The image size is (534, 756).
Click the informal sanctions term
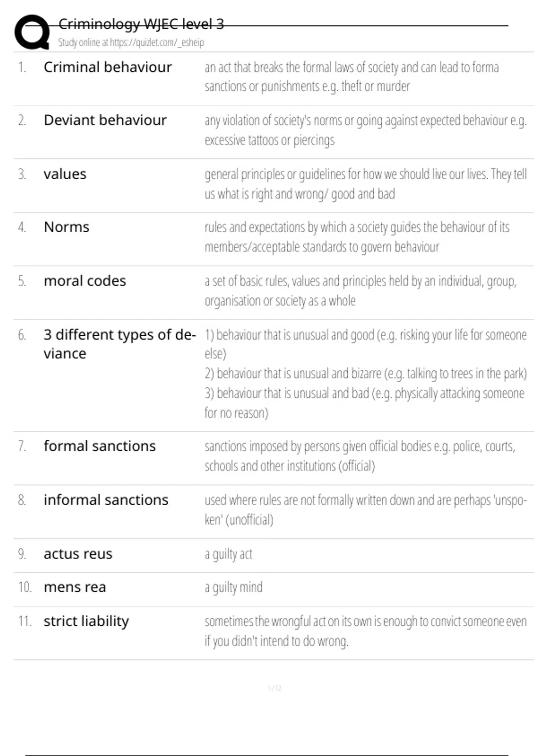[x=106, y=500]
